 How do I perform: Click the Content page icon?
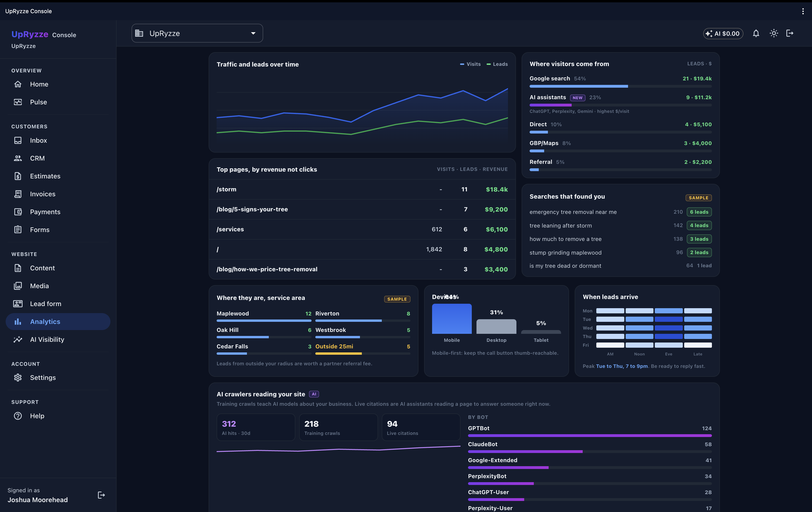click(18, 268)
